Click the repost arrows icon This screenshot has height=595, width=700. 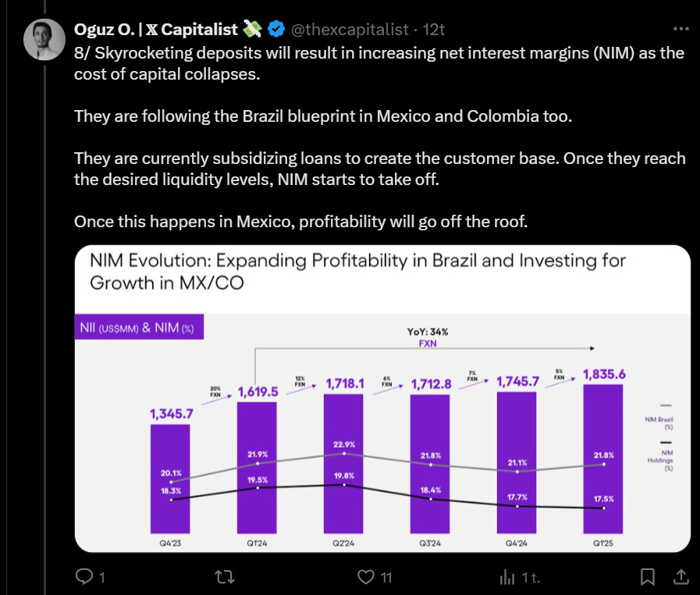coord(224,577)
